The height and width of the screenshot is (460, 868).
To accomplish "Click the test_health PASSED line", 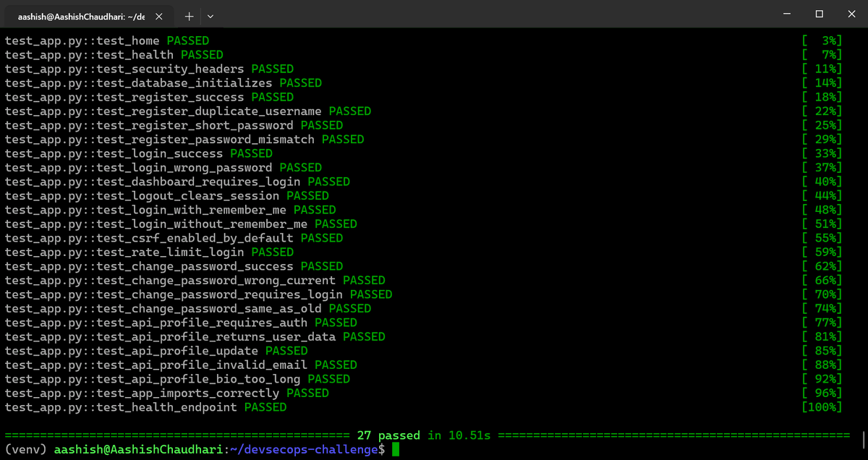I will coord(114,55).
